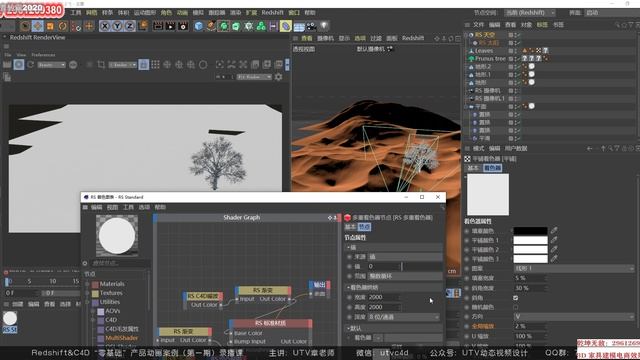Screen dimensions: 640x360
Task: Select the Output node in Shader Graph
Action: point(319,285)
